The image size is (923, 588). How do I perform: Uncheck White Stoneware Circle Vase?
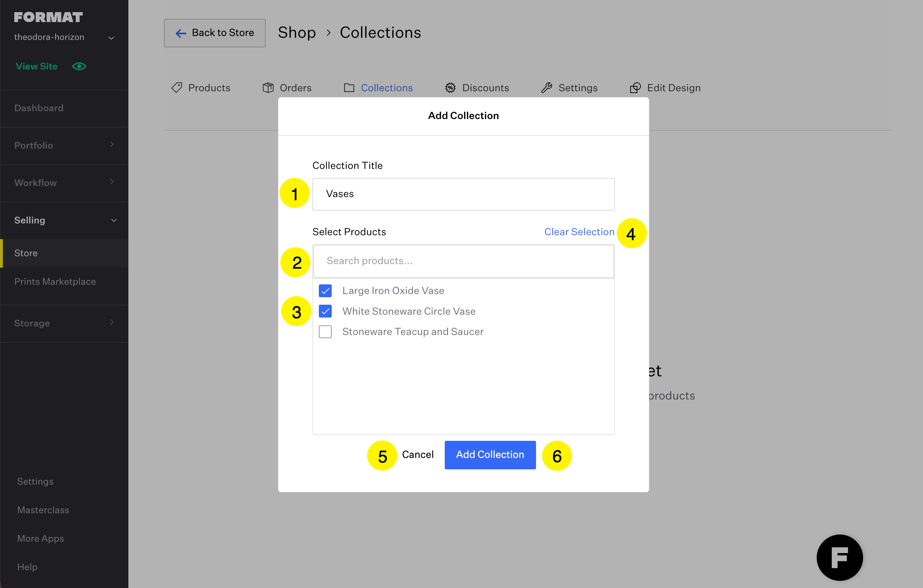coord(325,311)
